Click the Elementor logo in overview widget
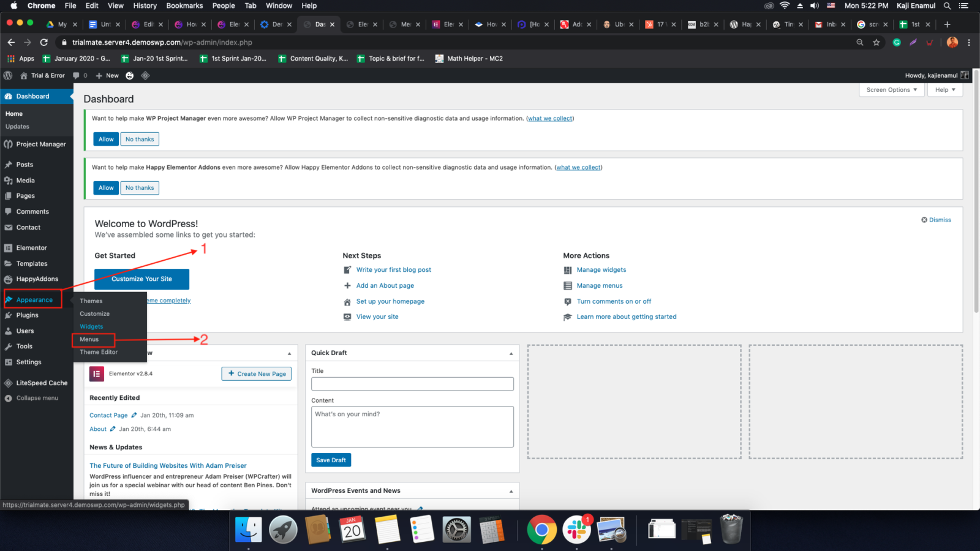The image size is (980, 551). click(97, 373)
